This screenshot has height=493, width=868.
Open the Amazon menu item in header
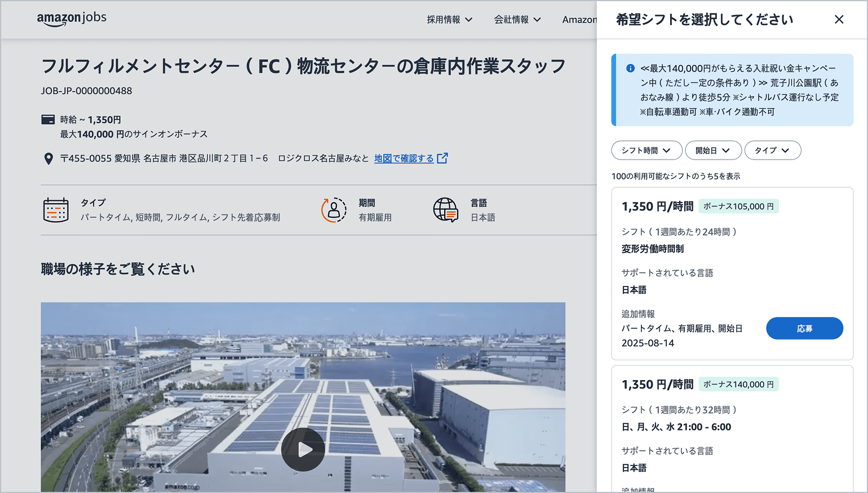pyautogui.click(x=579, y=20)
